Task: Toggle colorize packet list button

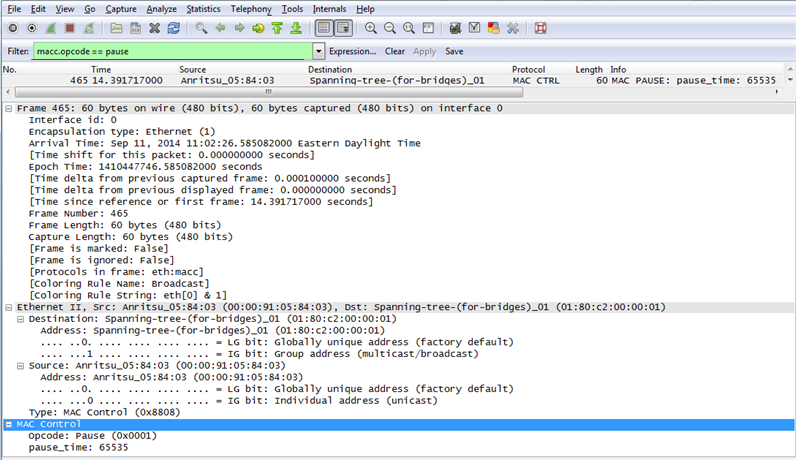Action: 324,28
